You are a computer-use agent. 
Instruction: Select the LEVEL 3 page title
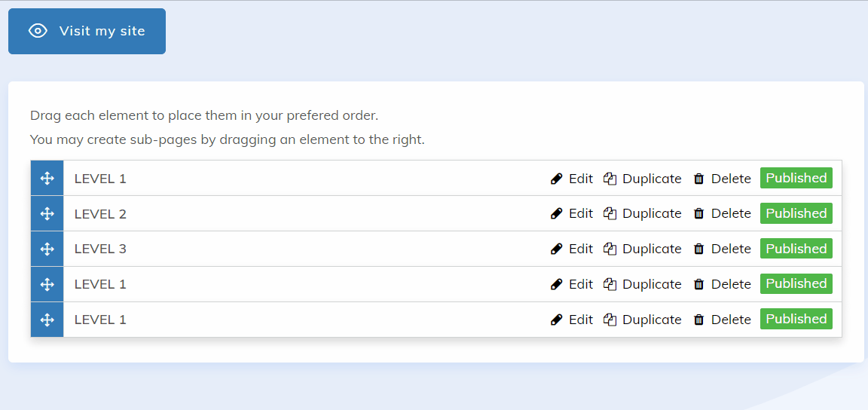click(x=100, y=249)
